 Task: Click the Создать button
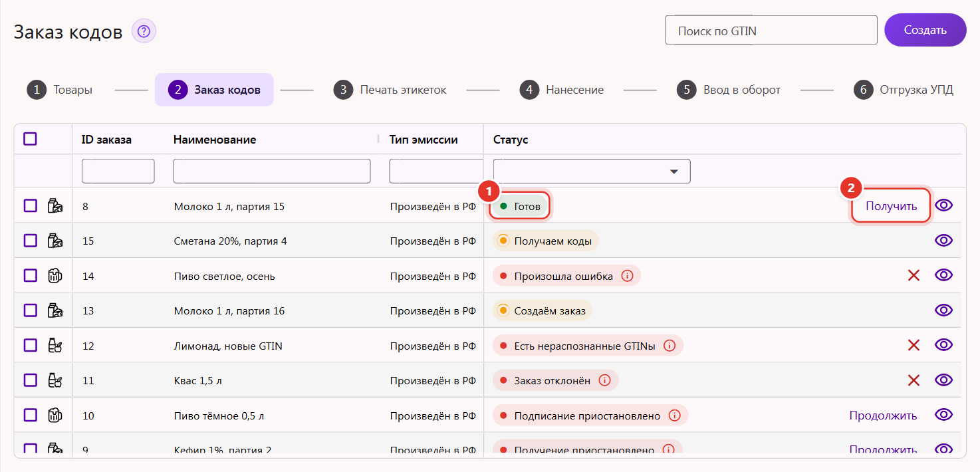(925, 30)
